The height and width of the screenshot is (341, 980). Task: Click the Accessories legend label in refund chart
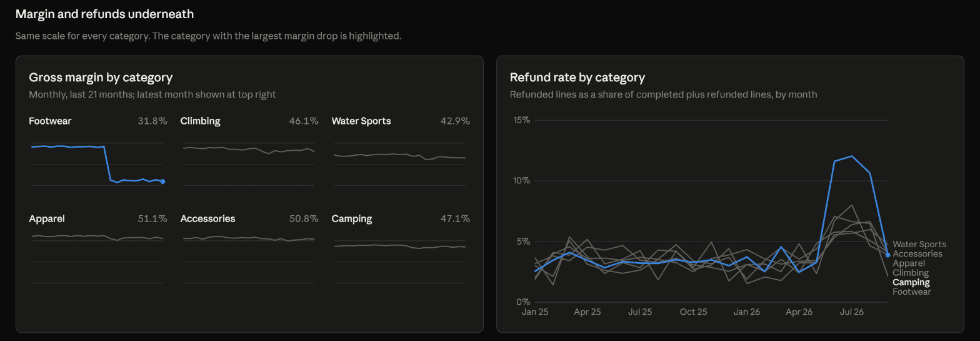pyautogui.click(x=917, y=253)
